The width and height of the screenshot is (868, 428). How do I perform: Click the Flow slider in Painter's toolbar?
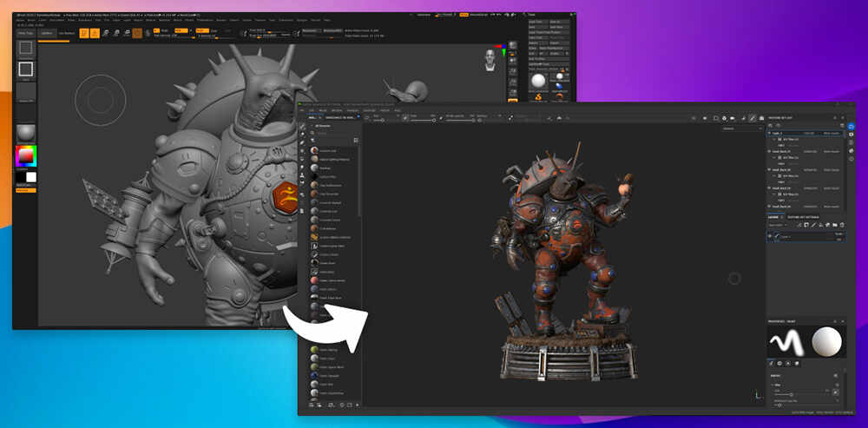(423, 120)
